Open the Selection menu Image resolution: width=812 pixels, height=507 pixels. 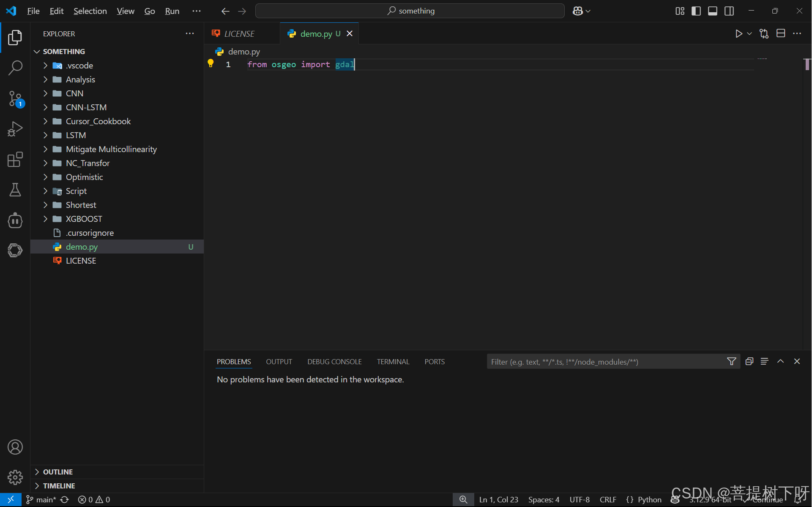[x=90, y=11]
